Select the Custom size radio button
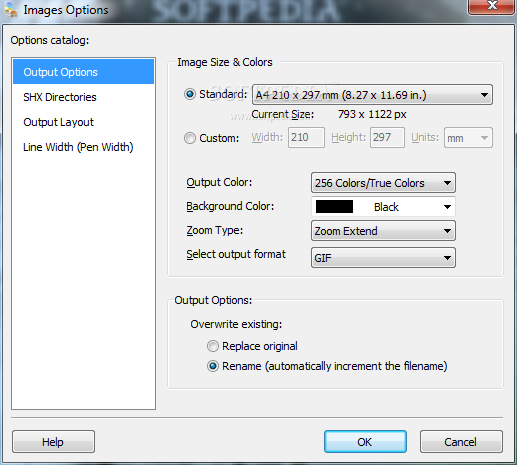 pyautogui.click(x=190, y=138)
